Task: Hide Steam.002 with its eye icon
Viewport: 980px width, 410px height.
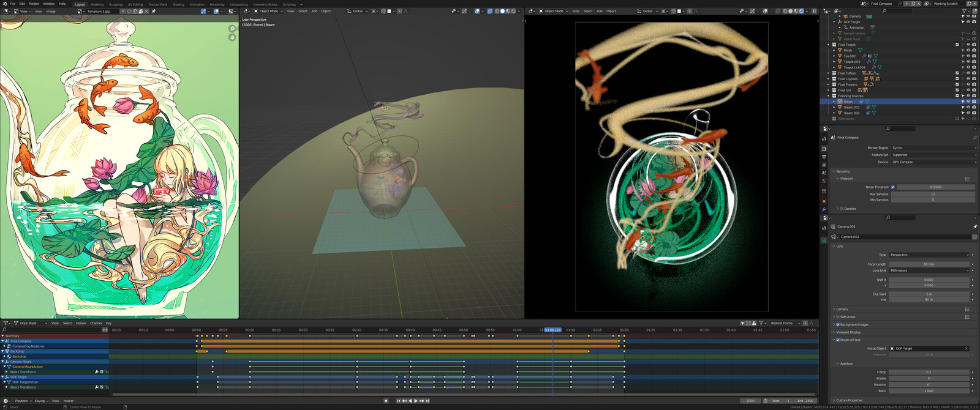Action: [969, 113]
